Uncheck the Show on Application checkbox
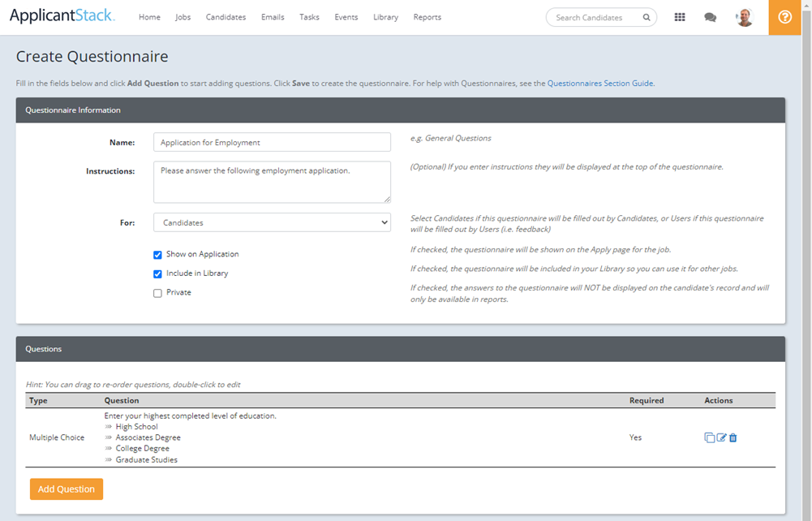The height and width of the screenshot is (521, 812). (x=158, y=255)
